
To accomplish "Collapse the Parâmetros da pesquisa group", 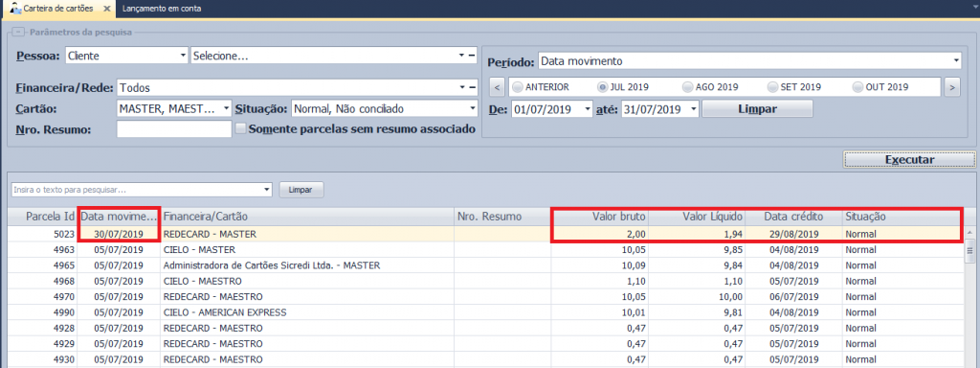I will tap(19, 32).
